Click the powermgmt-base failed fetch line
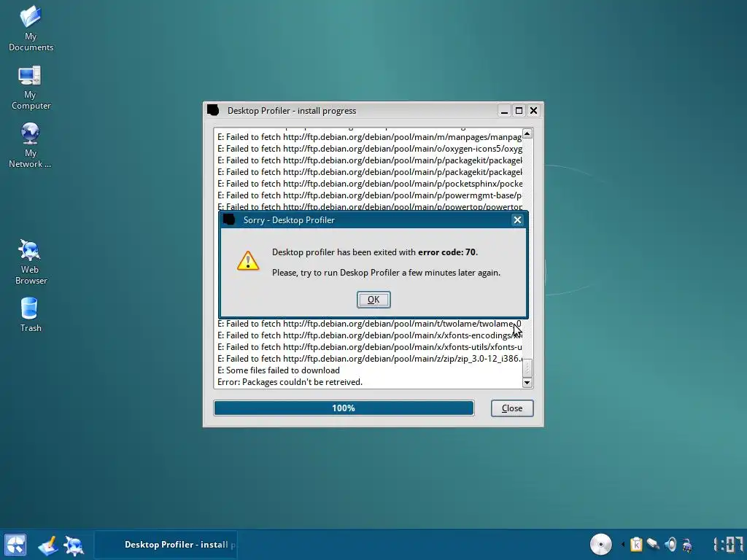The height and width of the screenshot is (560, 747). 370,195
